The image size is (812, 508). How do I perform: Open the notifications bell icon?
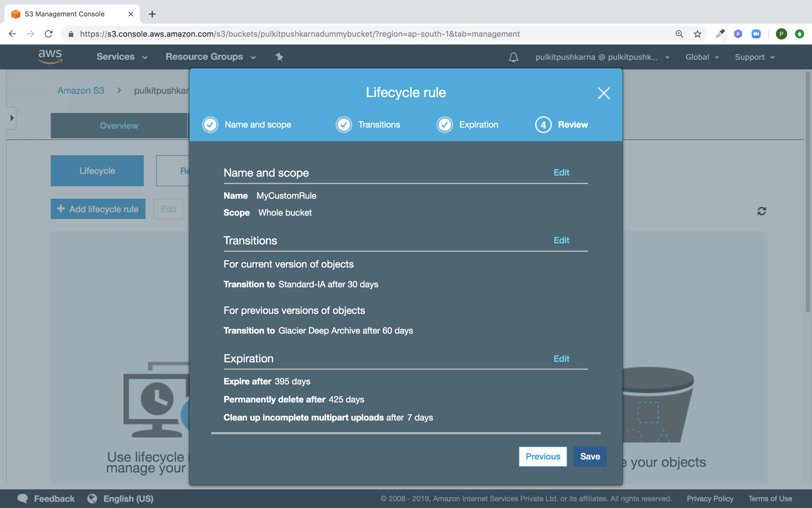(x=514, y=57)
